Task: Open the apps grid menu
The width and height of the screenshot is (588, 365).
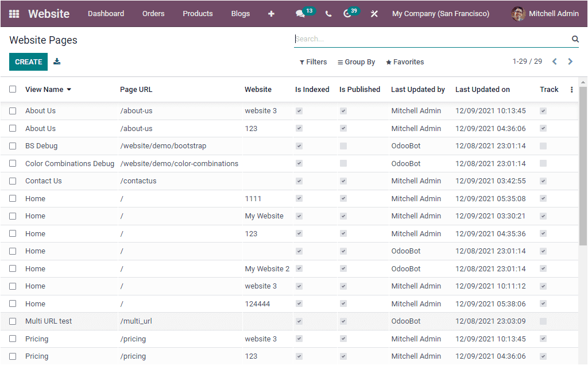Action: (x=14, y=13)
